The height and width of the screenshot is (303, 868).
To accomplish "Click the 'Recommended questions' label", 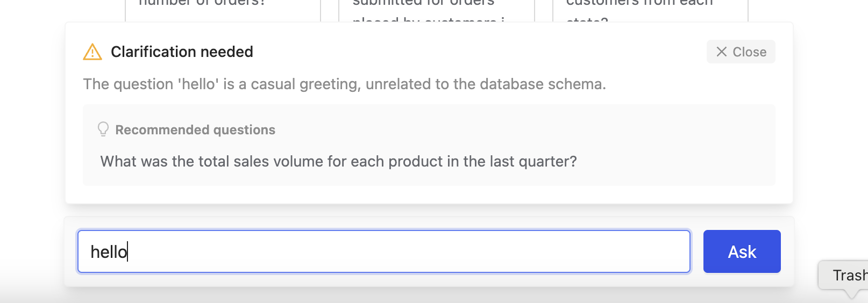I will [195, 129].
